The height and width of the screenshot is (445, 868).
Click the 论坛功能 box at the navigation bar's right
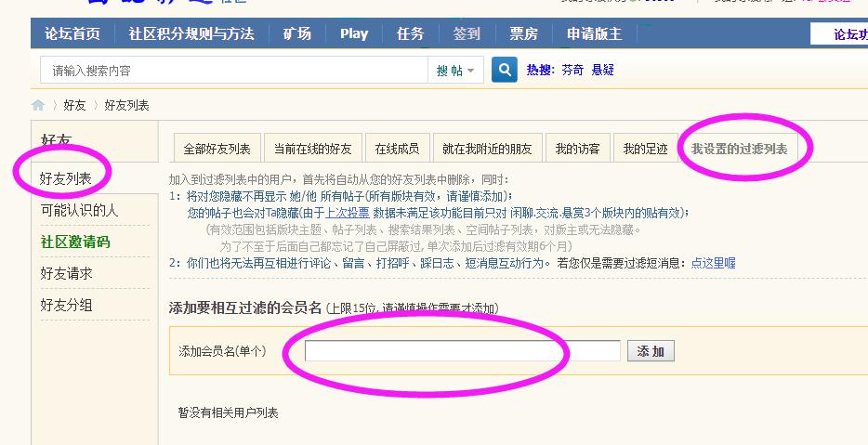point(840,33)
